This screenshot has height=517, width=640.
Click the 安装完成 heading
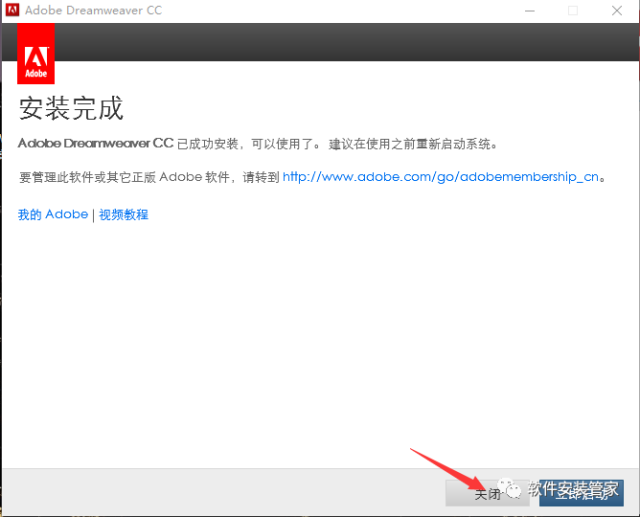pyautogui.click(x=70, y=109)
